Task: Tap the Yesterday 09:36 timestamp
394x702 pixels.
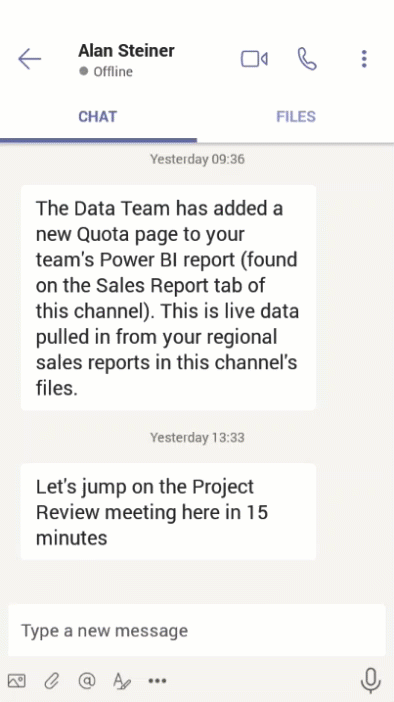Action: coord(197,159)
